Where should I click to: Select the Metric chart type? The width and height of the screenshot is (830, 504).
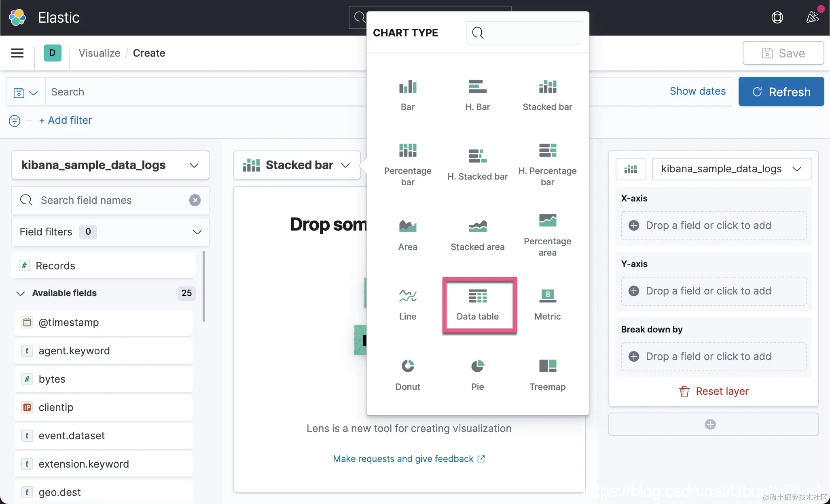(547, 305)
